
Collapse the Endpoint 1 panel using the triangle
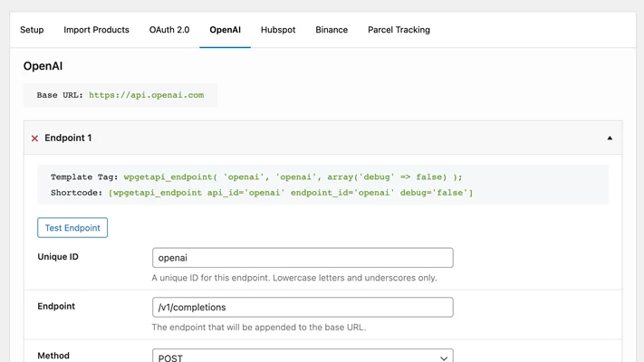point(610,138)
